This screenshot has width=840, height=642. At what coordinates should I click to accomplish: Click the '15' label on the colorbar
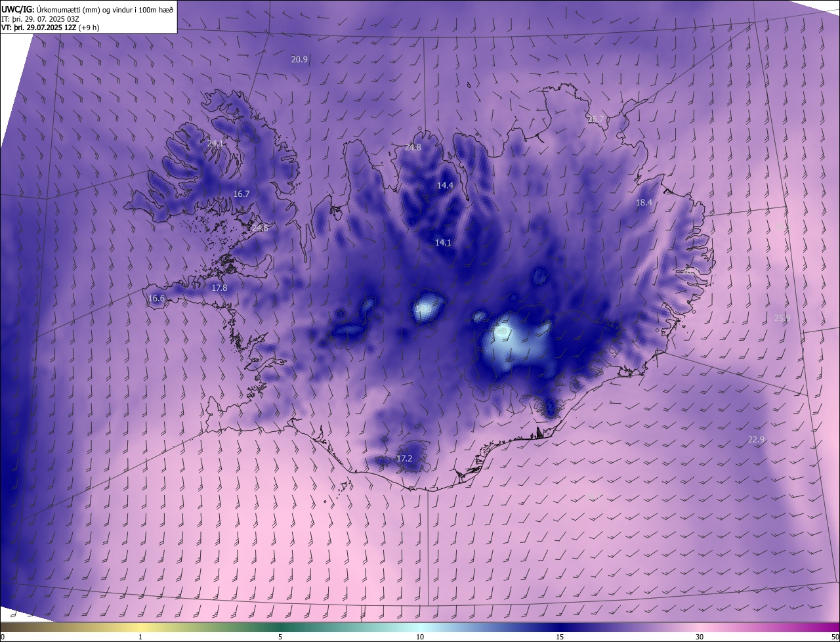[560, 637]
